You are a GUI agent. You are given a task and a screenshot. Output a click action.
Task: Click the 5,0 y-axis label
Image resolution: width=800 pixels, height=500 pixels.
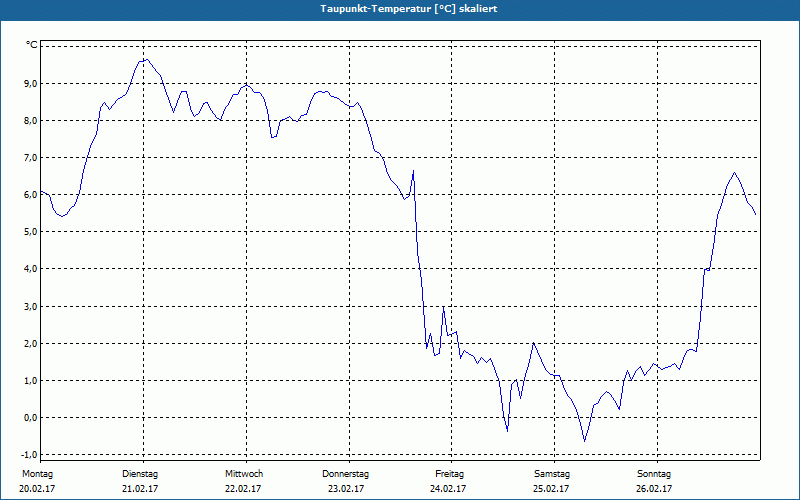coord(31,232)
